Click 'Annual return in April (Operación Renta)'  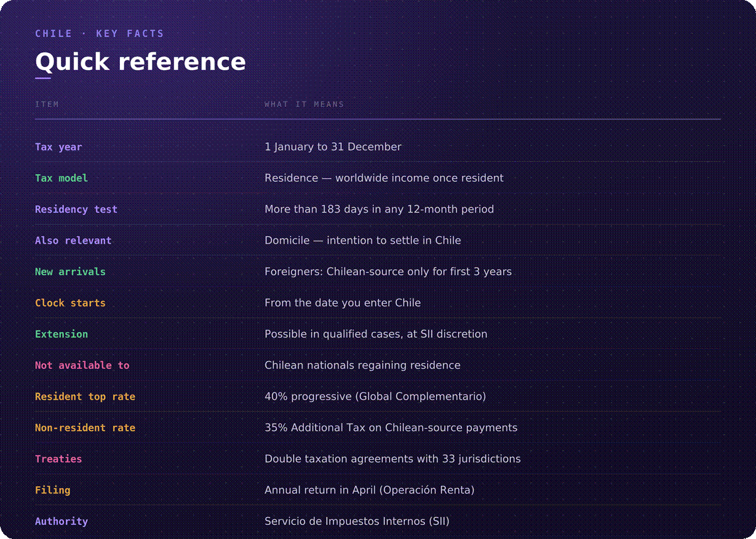pyautogui.click(x=369, y=490)
